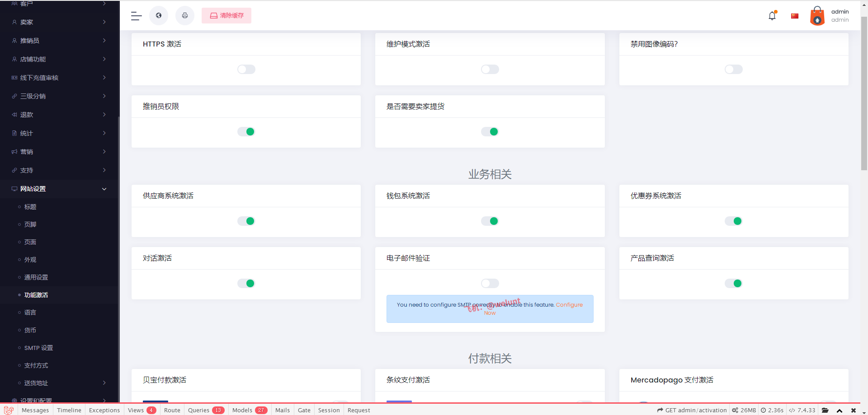Click the 2.36s request duration indicator
The width and height of the screenshot is (868, 415).
coord(772,410)
